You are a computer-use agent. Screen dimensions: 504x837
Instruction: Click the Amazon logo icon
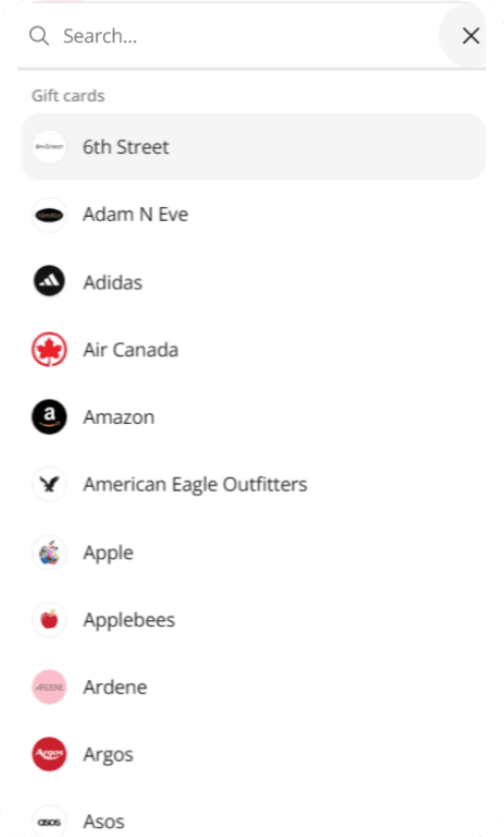point(49,417)
